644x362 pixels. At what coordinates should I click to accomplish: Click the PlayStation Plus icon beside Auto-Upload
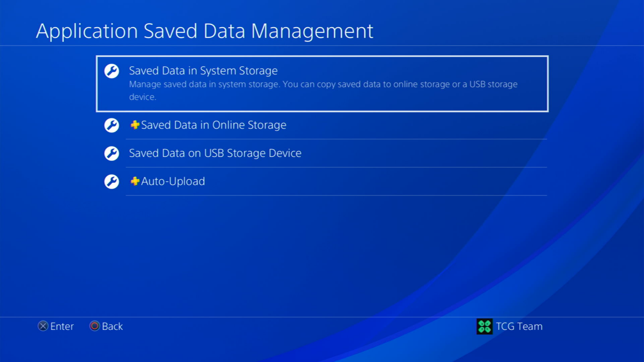tap(134, 181)
